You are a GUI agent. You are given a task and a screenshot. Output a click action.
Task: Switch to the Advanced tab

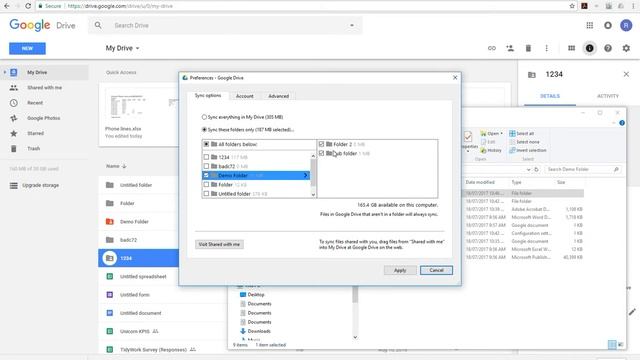click(x=278, y=96)
